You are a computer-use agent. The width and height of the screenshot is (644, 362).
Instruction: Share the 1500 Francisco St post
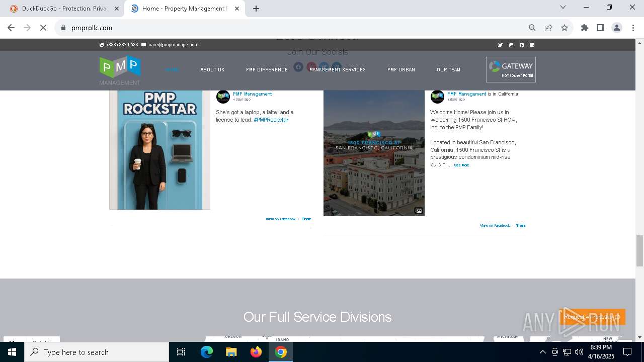pyautogui.click(x=521, y=226)
